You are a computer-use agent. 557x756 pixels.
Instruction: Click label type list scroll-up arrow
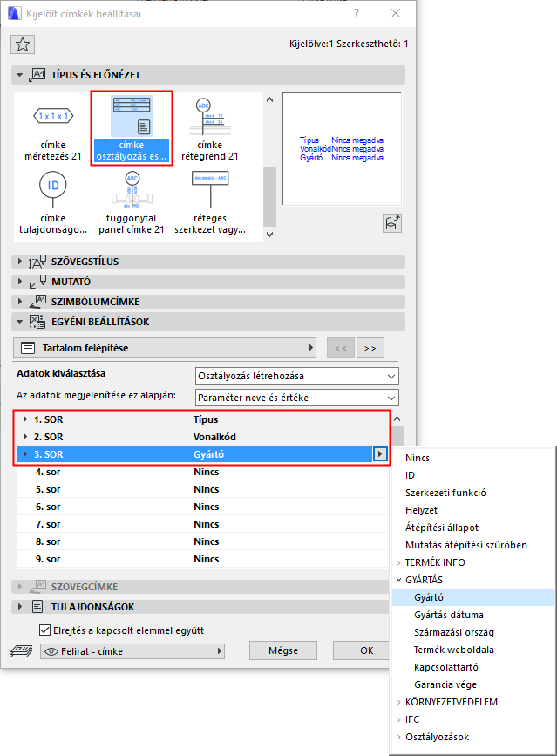point(270,99)
